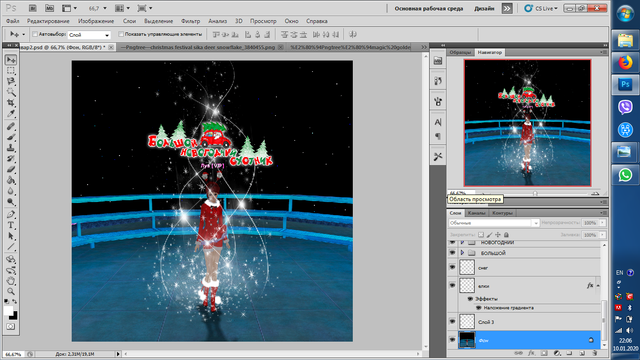Select the Clone Stamp tool

(11, 148)
